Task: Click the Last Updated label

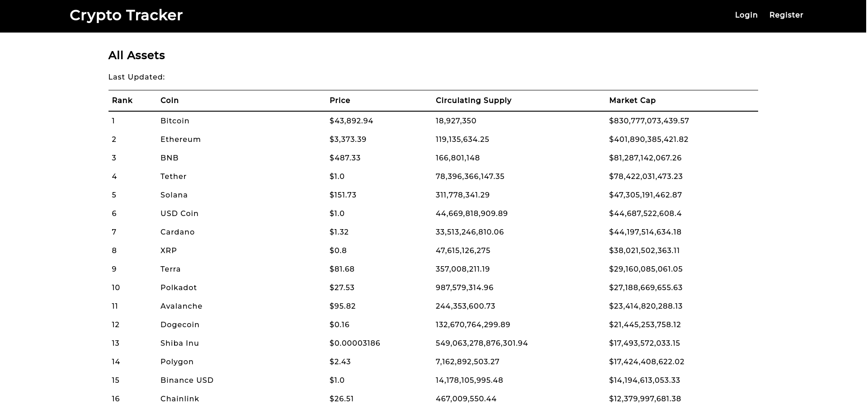Action: 137,77
